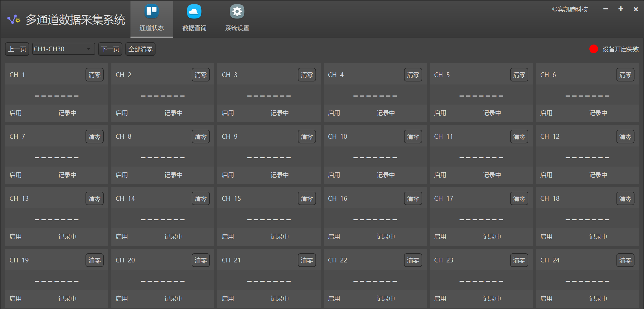644x309 pixels.
Task: Click the dashed reading on CH 17
Action: (x=481, y=220)
